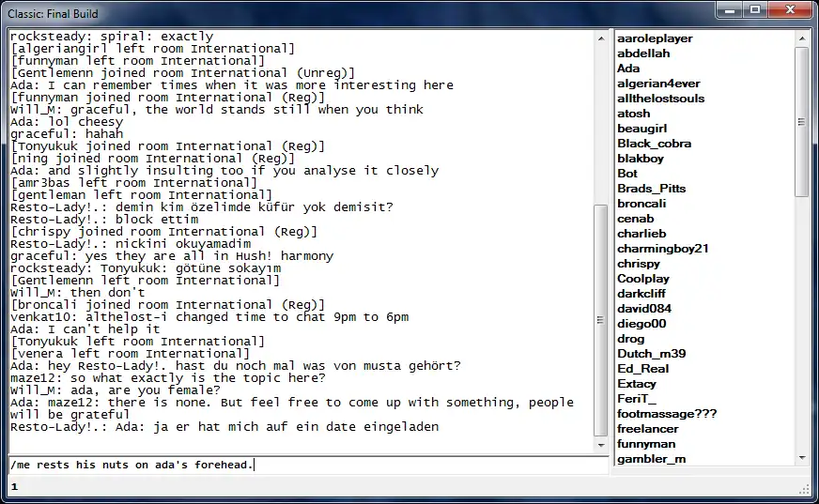Select user footmassage??? in the list

tap(667, 414)
